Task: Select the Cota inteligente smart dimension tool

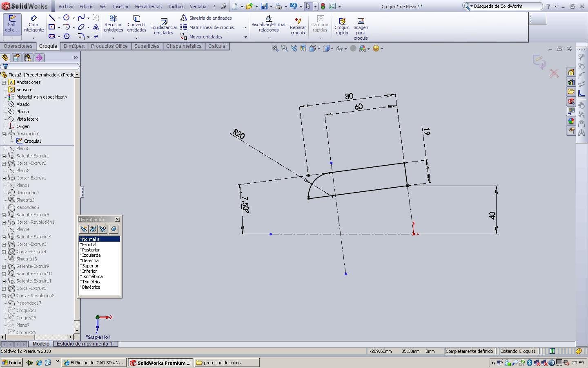Action: coord(33,24)
